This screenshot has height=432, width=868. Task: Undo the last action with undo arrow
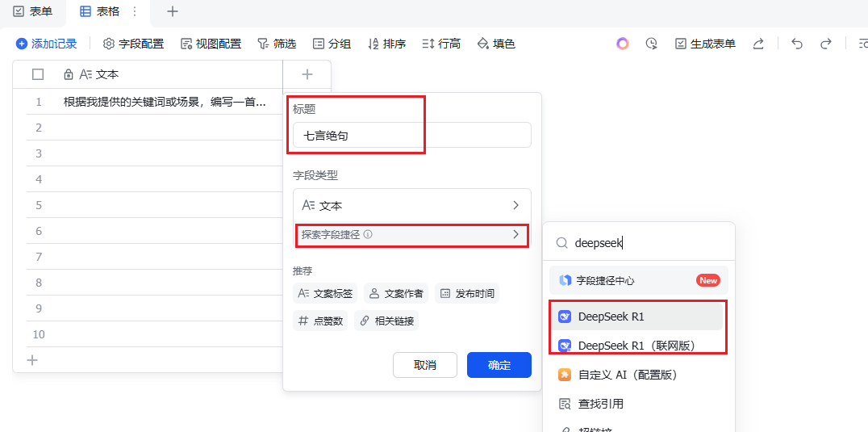click(x=797, y=44)
